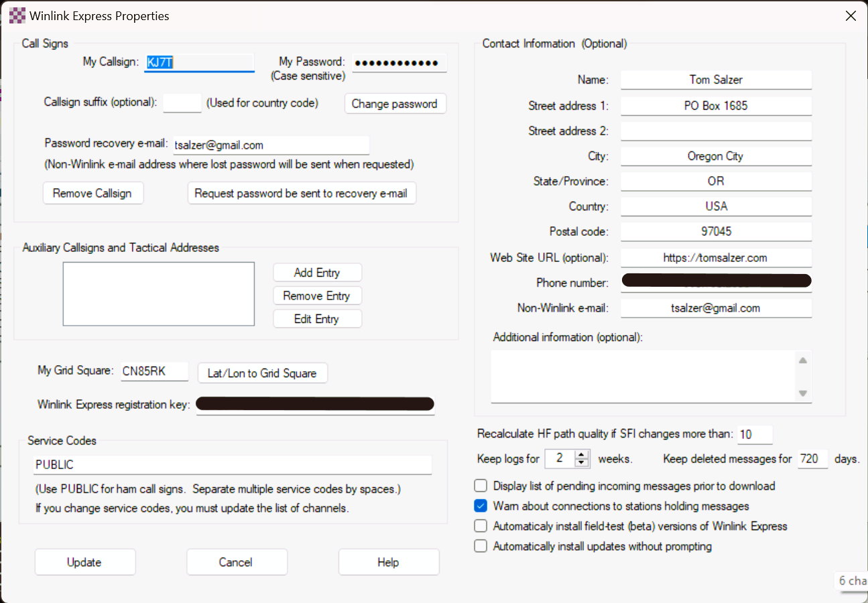Increase the Keep logs weeks value

580,455
